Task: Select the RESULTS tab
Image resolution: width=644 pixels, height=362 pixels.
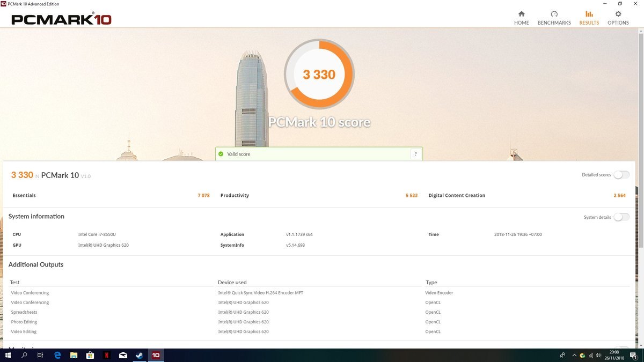Action: (589, 18)
